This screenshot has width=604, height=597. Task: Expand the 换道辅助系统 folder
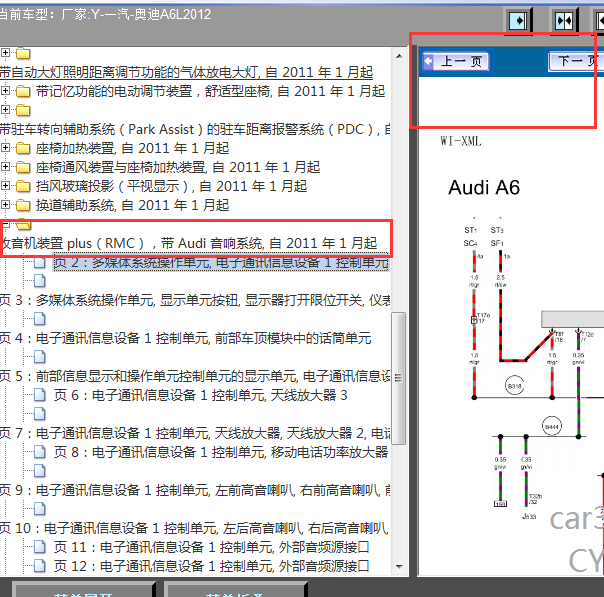[x=5, y=205]
